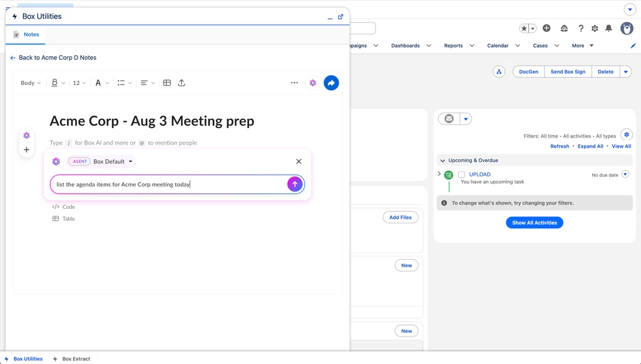Viewport: 641px width, 364px height.
Task: Open the Body text style dropdown
Action: coord(31,83)
